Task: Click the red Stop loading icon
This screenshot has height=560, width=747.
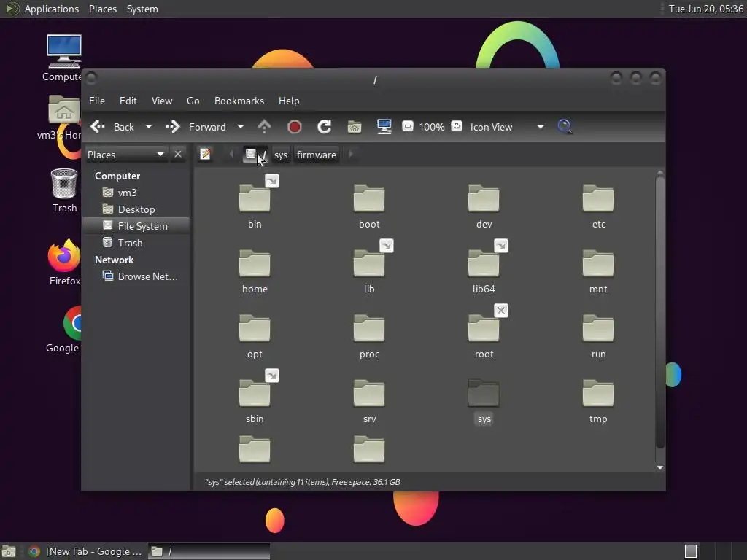Action: point(295,127)
